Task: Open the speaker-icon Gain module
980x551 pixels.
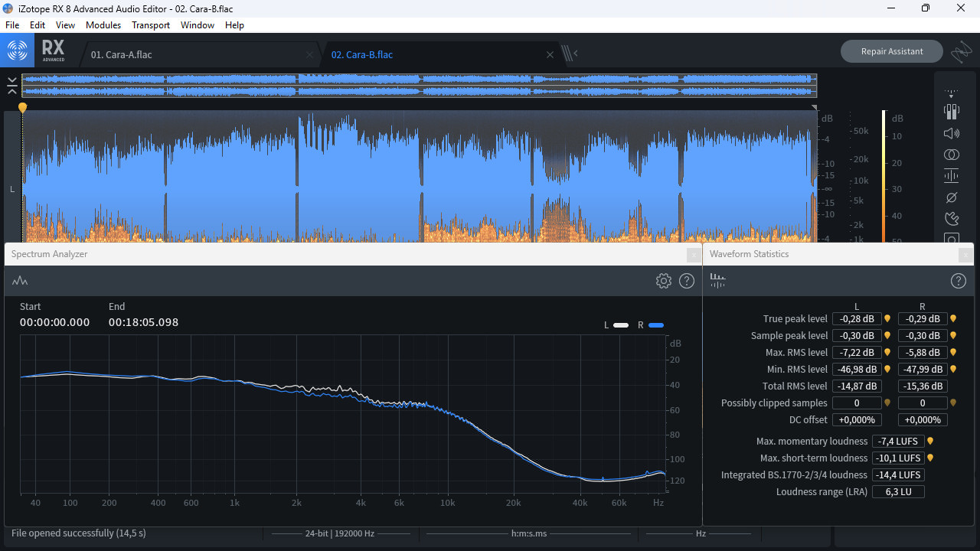Action: tap(952, 133)
